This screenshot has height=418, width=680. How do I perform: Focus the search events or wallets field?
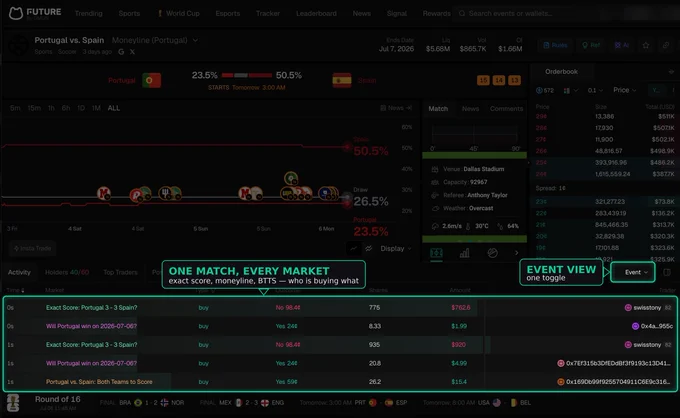(x=527, y=13)
